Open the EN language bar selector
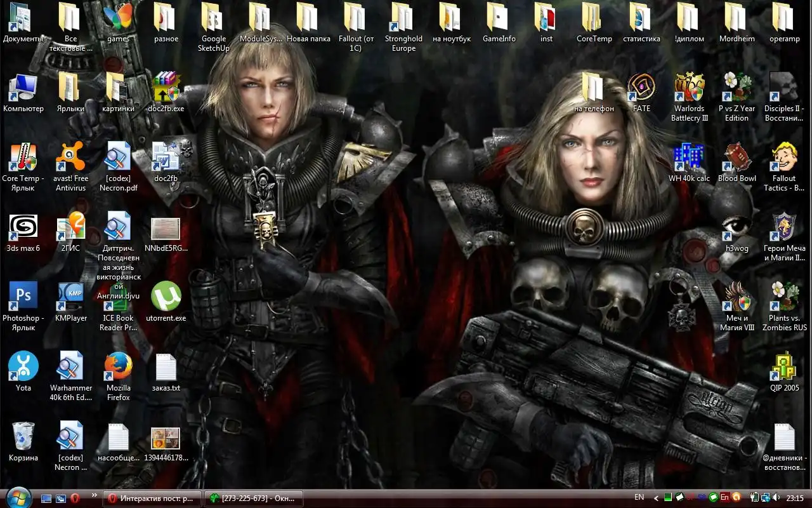The image size is (812, 508). click(639, 497)
